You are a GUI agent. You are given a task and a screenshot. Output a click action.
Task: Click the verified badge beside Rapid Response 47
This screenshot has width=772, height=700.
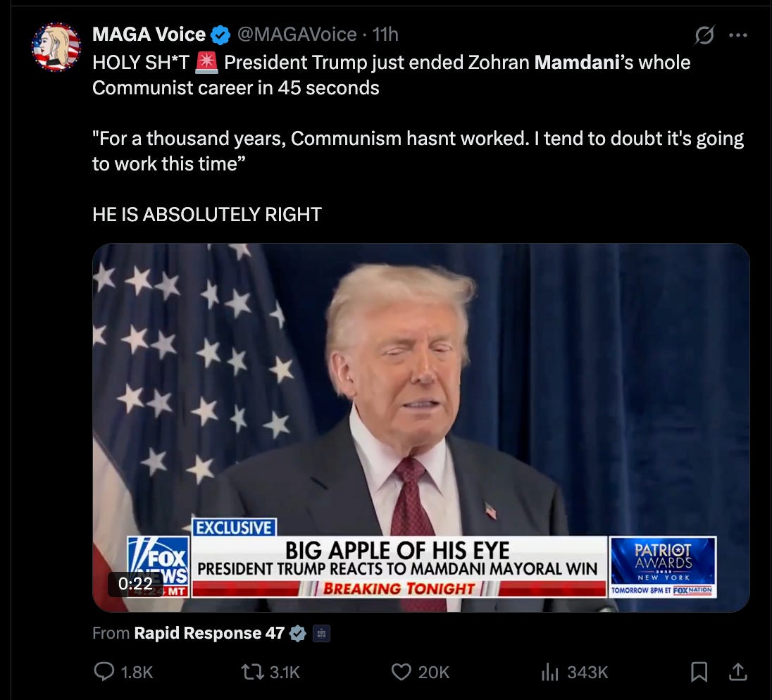point(298,633)
